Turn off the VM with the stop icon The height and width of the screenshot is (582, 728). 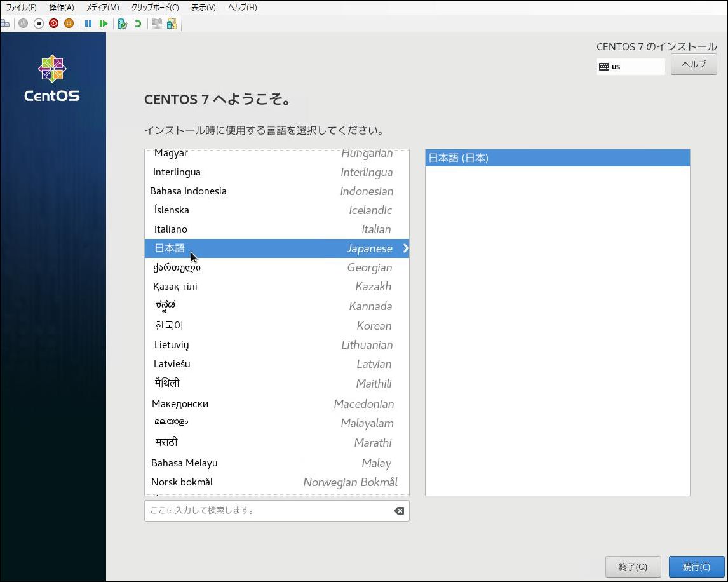(x=38, y=23)
